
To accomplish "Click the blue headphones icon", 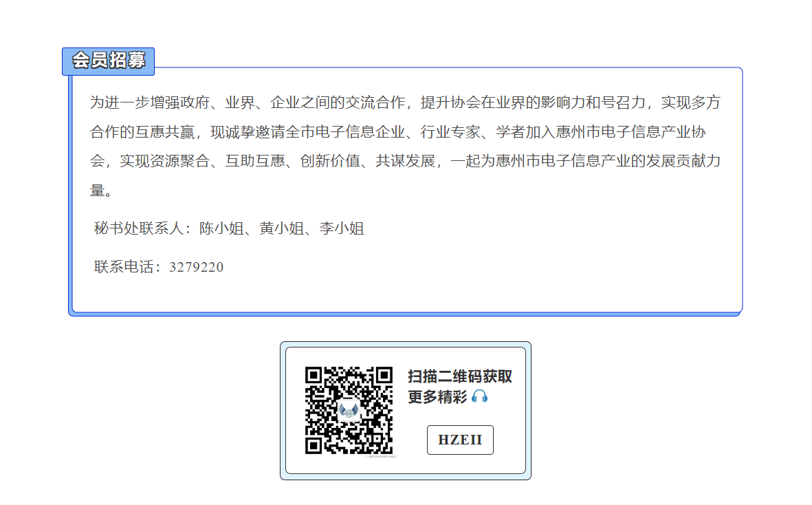I will (x=480, y=397).
